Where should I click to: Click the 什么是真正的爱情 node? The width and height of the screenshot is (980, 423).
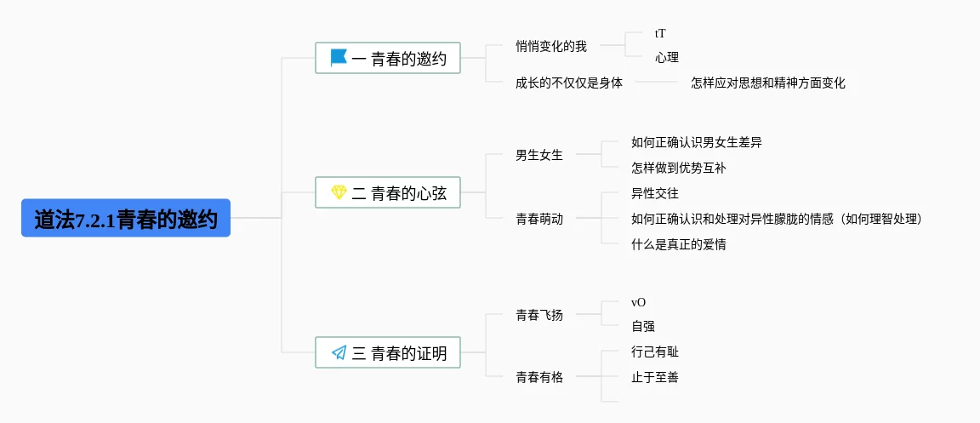[679, 244]
